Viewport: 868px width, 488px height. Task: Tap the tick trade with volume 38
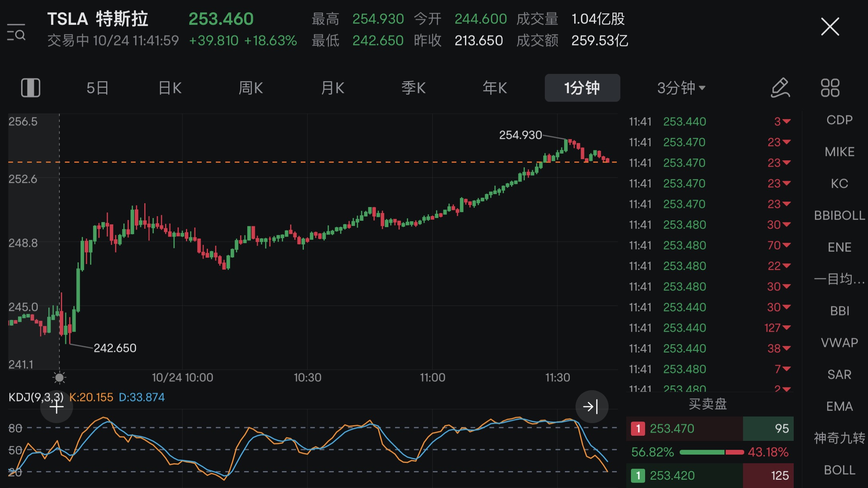[710, 348]
